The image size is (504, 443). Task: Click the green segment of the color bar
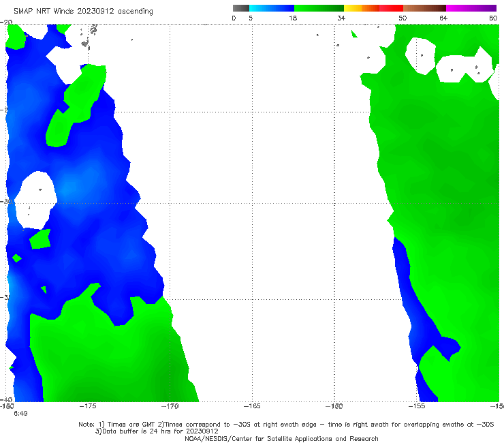(319, 8)
